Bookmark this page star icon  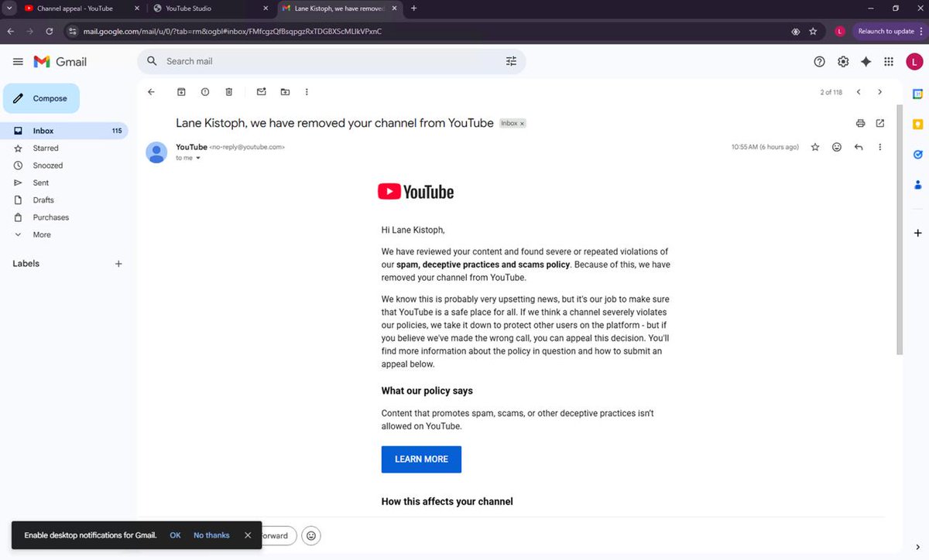[x=813, y=32]
